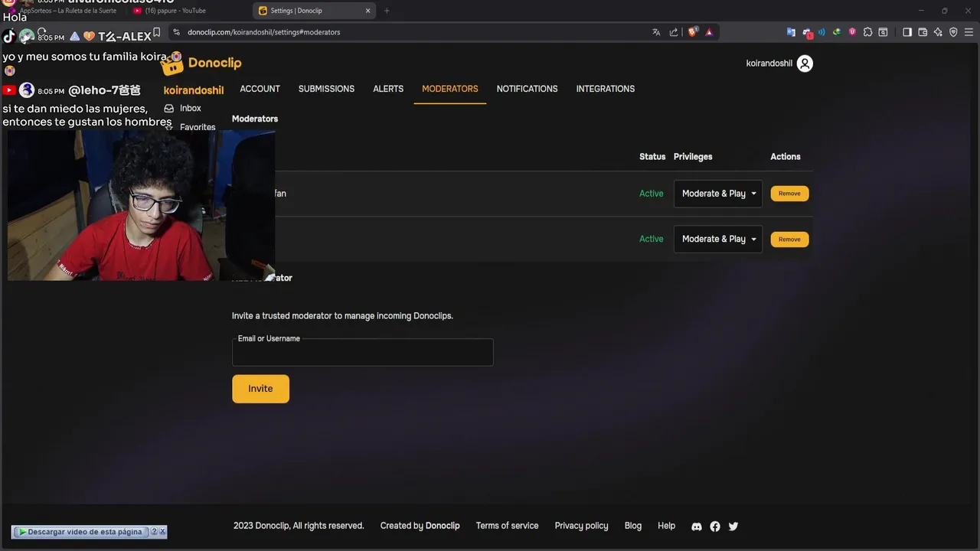
Task: Open the Leo AI sparkle icon
Action: pos(938,32)
